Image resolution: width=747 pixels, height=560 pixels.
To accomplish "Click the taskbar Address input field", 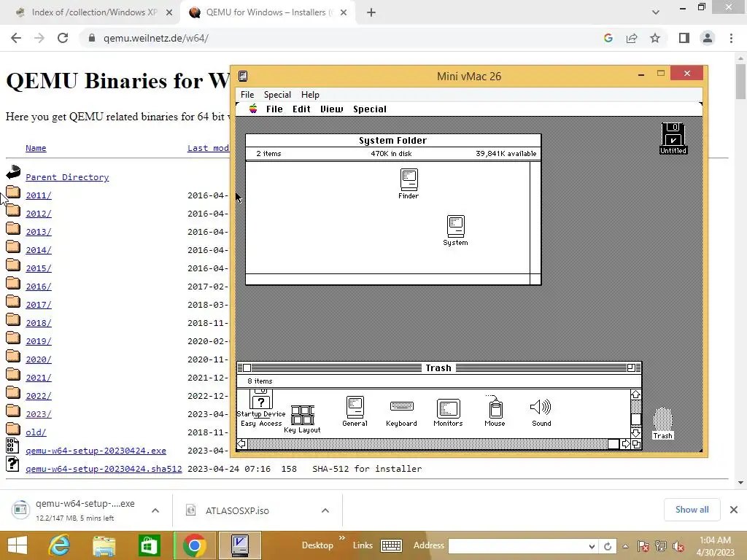I will [x=518, y=546].
